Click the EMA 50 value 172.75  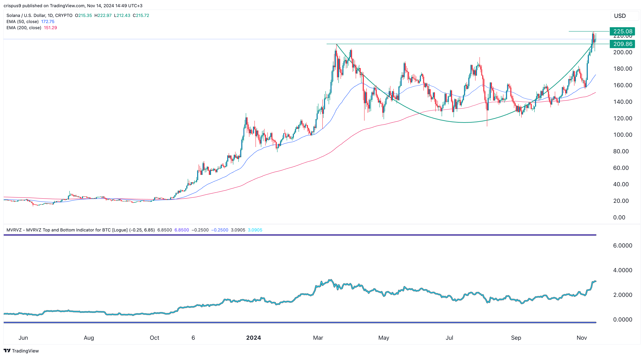[48, 21]
